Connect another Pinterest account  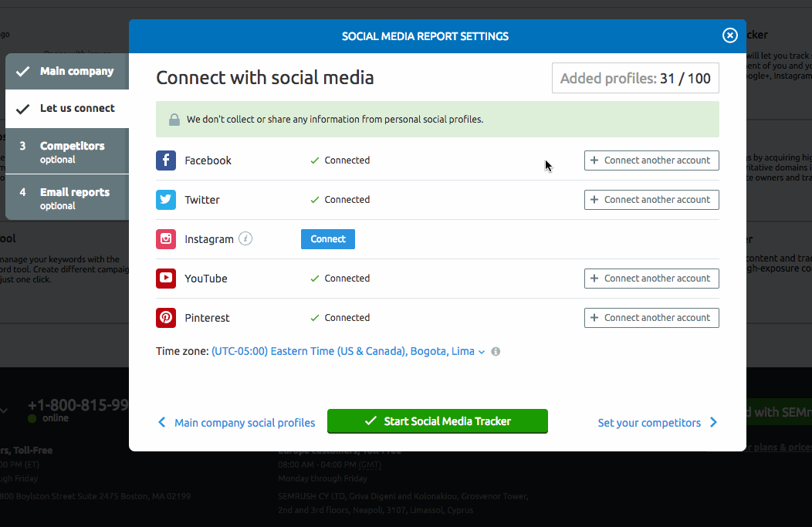point(651,318)
